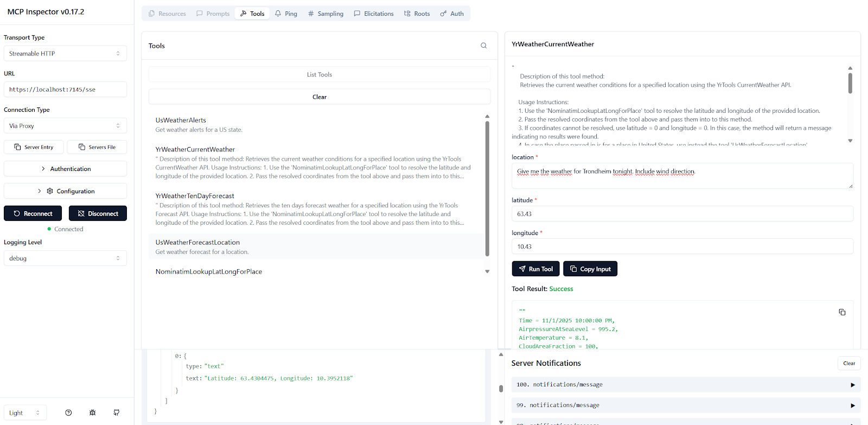868x425 pixels.
Task: Open the Connection Type dropdown
Action: pyautogui.click(x=65, y=125)
